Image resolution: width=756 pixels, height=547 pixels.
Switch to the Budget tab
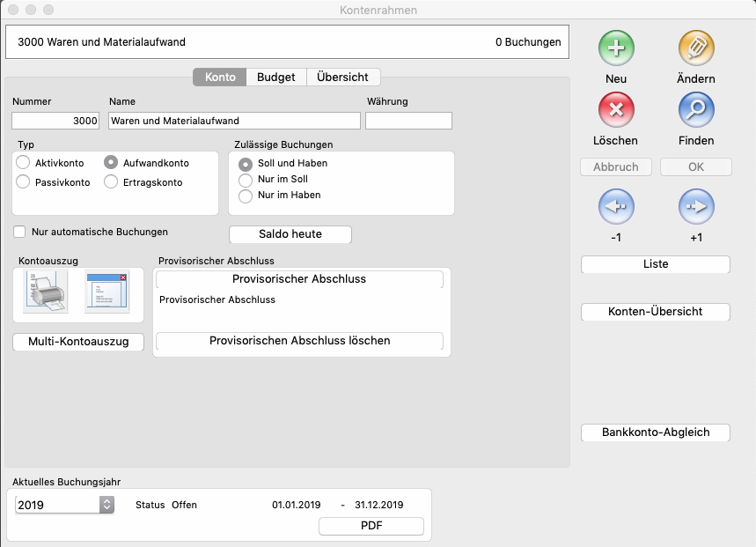tap(275, 77)
